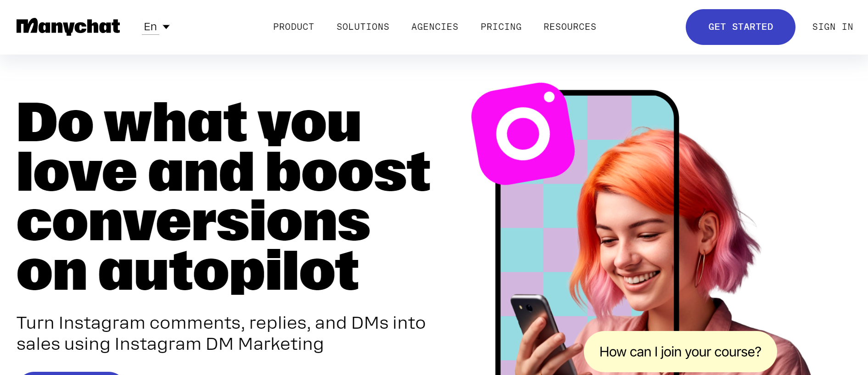Click the small white flash dot on camera icon
Screen dimensions: 868x375
[x=549, y=97]
